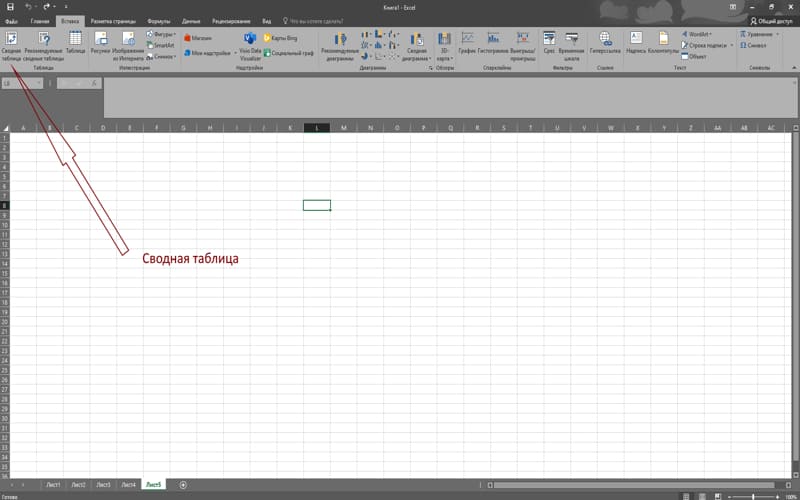Click the Сводная таблица (PivotTable) icon
Screen dimensions: 800x500
click(x=11, y=38)
